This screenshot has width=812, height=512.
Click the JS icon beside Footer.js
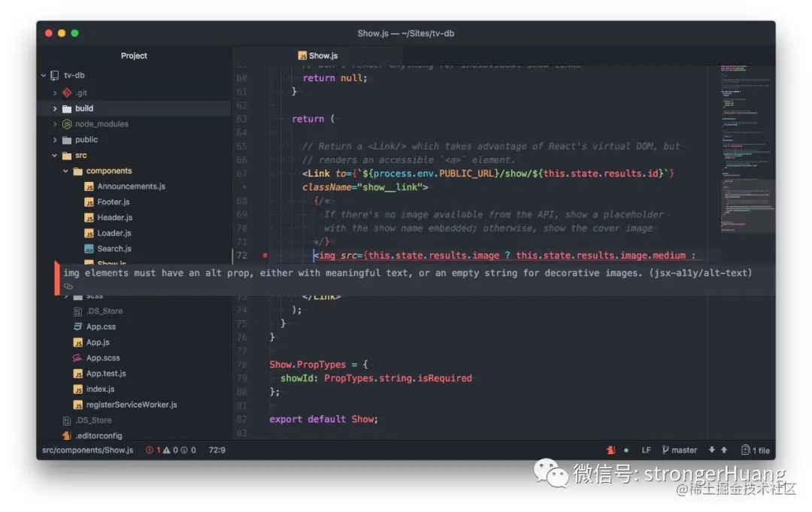pyautogui.click(x=89, y=202)
